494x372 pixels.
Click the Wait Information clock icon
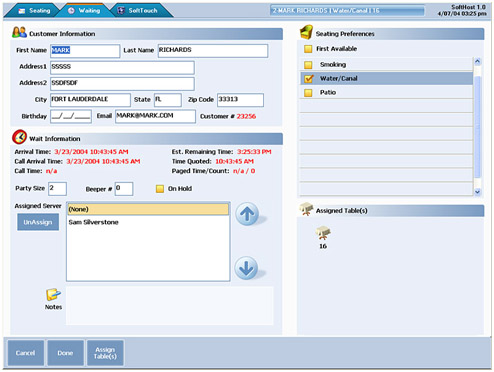click(19, 137)
